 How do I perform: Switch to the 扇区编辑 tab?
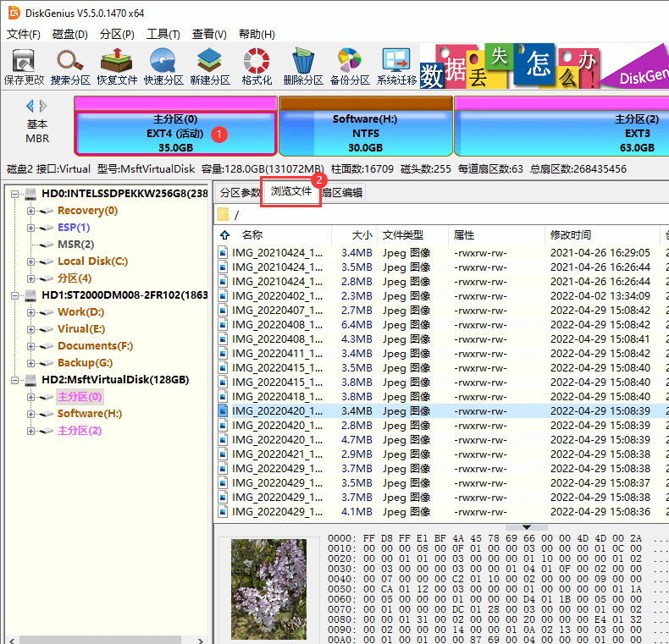point(342,193)
